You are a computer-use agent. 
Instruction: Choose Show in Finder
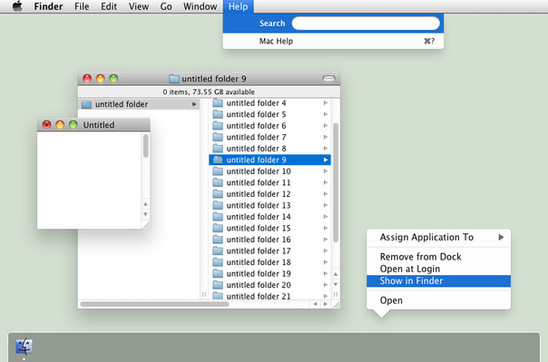click(439, 281)
